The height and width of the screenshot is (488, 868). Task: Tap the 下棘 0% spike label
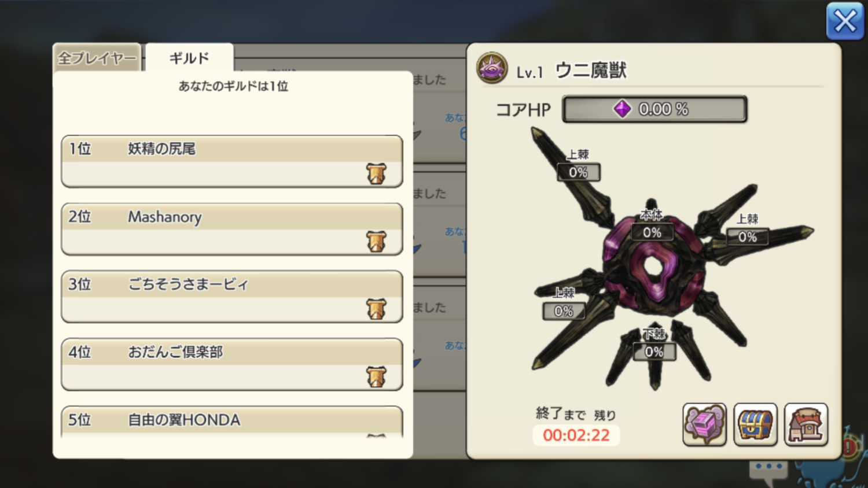pyautogui.click(x=654, y=345)
